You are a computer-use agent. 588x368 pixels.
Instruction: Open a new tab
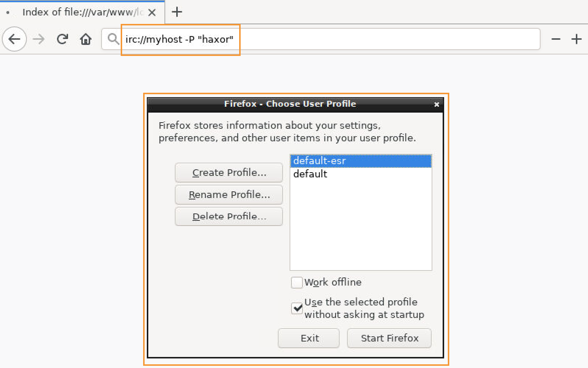[x=177, y=12]
